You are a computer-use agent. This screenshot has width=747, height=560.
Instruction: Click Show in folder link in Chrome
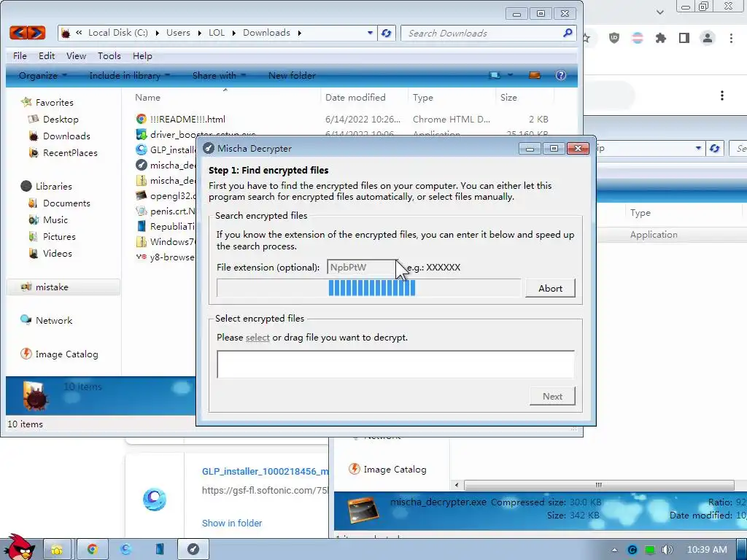(232, 523)
